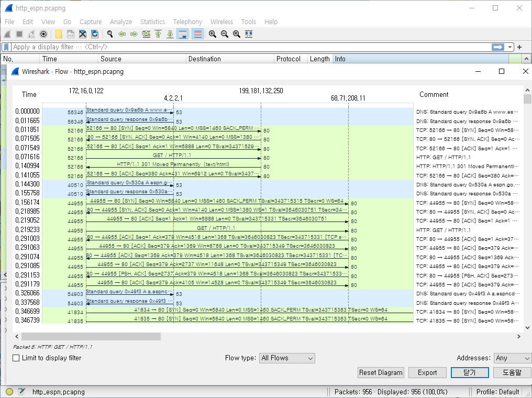
Task: Click the Export button
Action: click(x=427, y=372)
